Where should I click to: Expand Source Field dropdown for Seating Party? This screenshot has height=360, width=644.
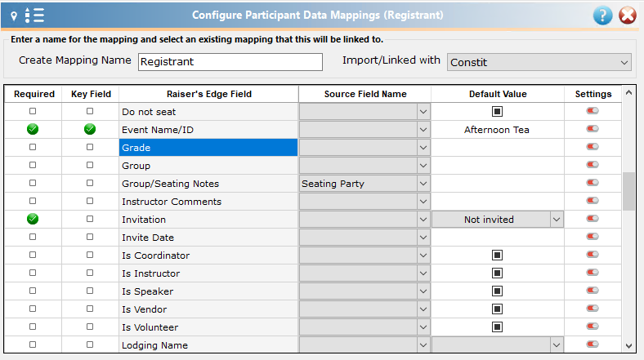coord(423,184)
